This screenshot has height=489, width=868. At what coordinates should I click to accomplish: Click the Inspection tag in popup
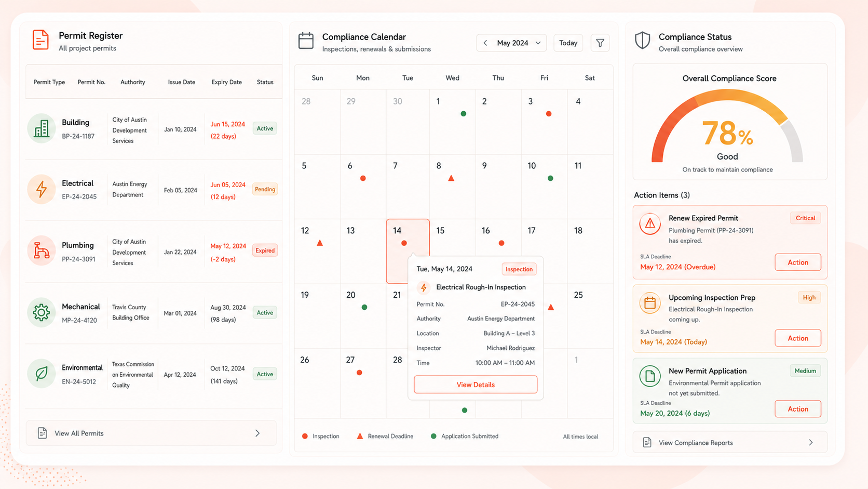[519, 269]
